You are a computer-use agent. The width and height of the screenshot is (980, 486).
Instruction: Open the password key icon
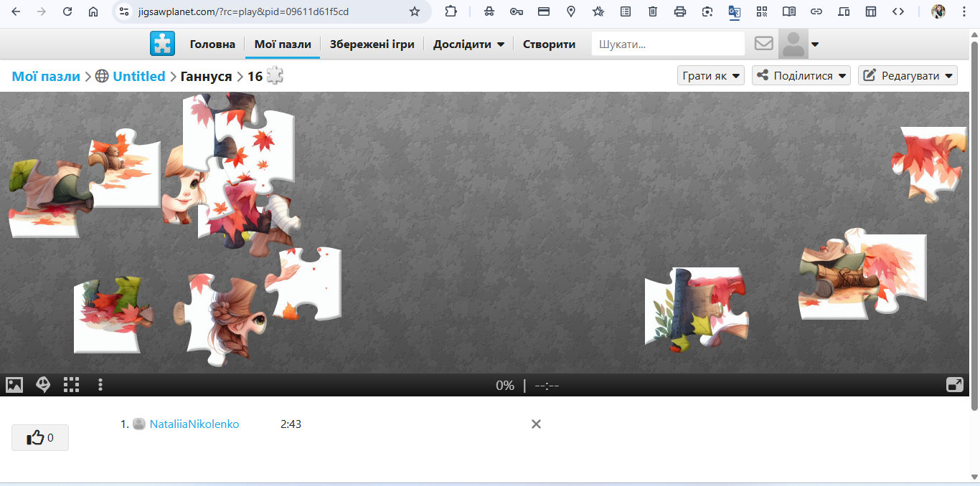pyautogui.click(x=517, y=11)
